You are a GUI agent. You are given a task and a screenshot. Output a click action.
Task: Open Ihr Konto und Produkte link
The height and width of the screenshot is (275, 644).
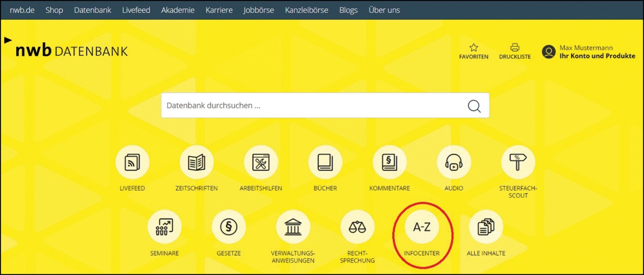[x=597, y=56]
